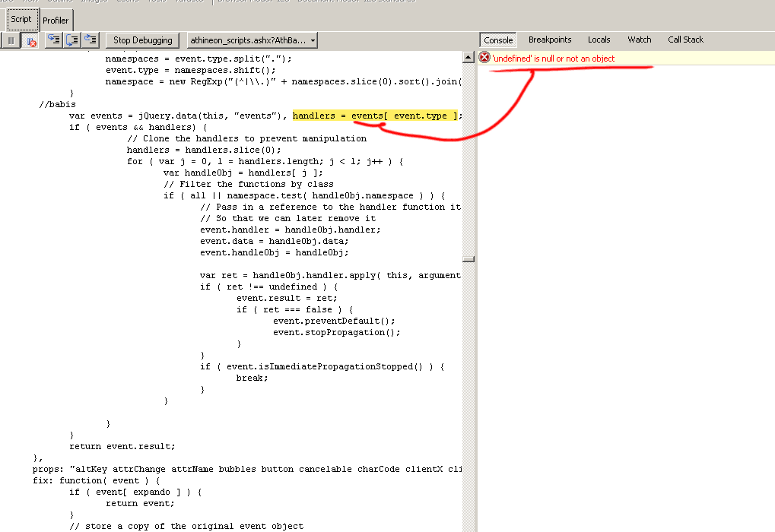Open the athineon_scripts.ashx file dropdown

(x=252, y=40)
